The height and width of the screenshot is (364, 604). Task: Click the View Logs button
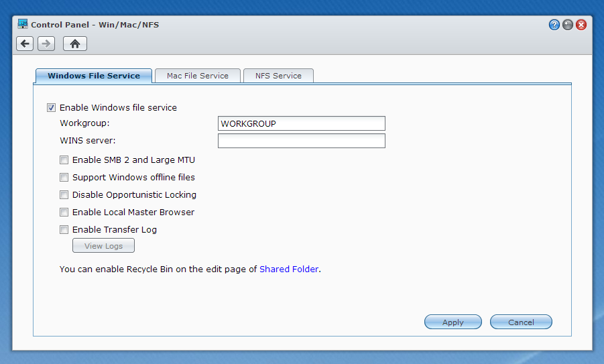click(x=104, y=246)
